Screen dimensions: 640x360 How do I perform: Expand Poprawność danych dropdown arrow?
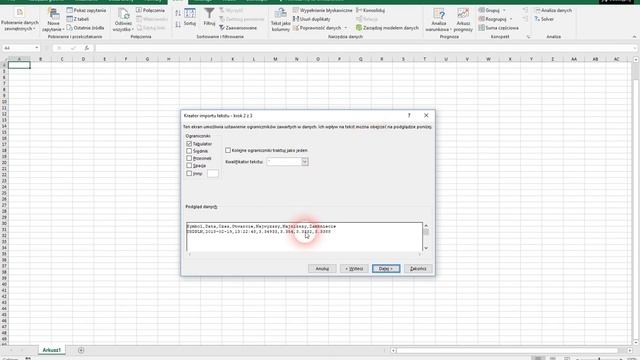click(346, 28)
